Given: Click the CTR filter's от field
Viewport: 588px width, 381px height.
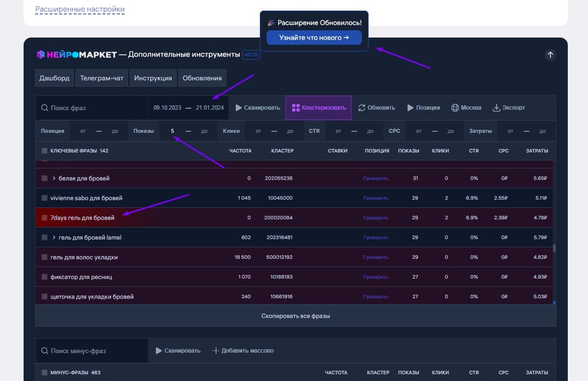Looking at the screenshot, I should click(338, 131).
